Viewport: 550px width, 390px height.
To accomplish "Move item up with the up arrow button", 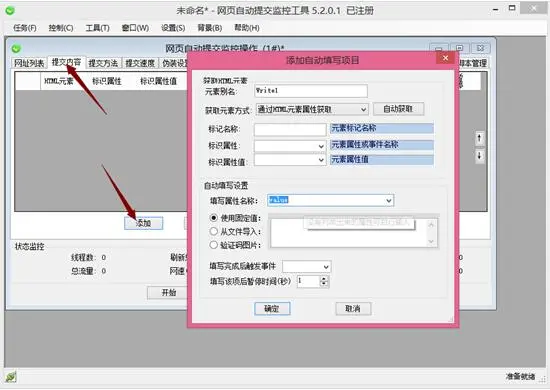I will (x=479, y=138).
